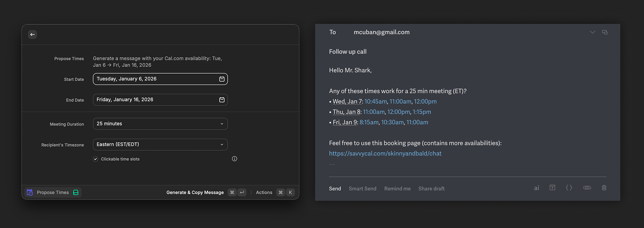Click Send to send the email
Screen dimensions: 644x228
click(x=334, y=189)
